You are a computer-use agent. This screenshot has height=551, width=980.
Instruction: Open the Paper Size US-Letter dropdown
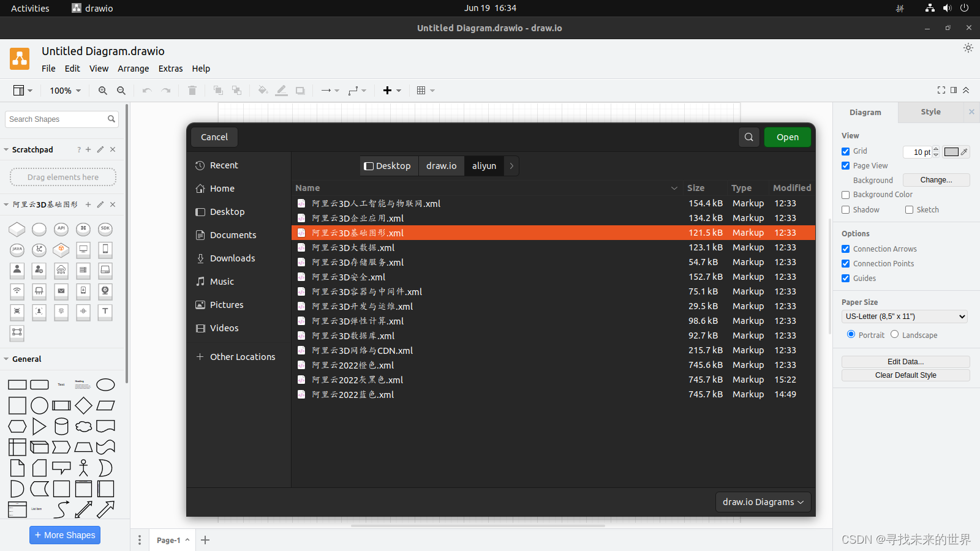(x=905, y=317)
